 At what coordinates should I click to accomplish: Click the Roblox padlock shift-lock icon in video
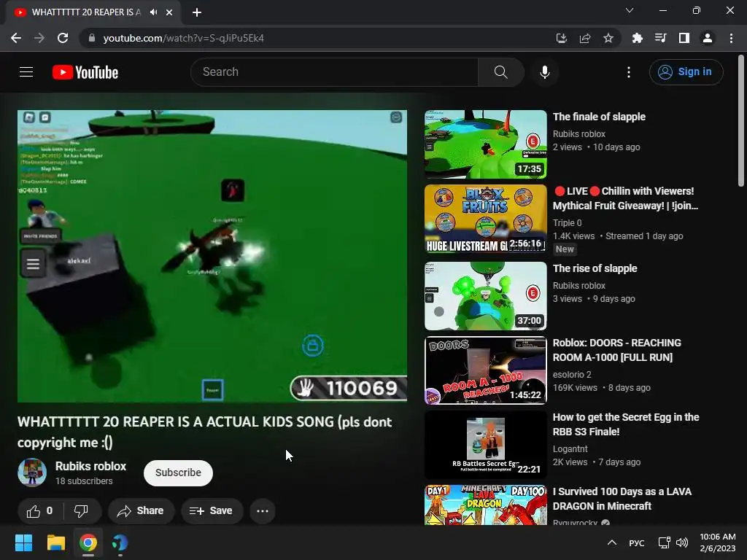(312, 345)
